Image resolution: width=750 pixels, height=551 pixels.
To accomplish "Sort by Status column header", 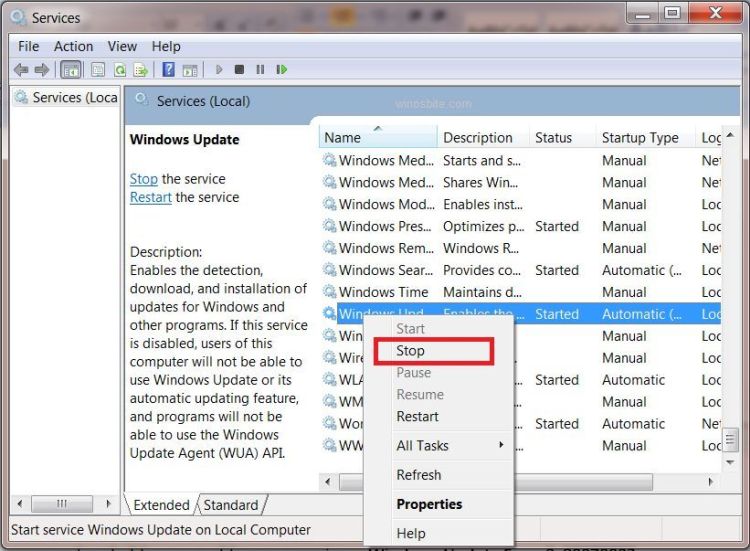I will click(562, 138).
